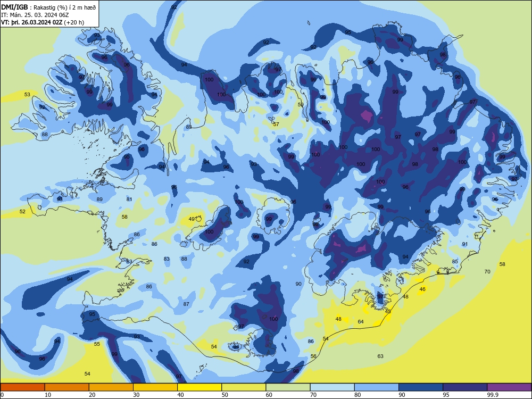Click the 'IT: Mán. 25. 03. 2024 06Z' line

[x=35, y=15]
